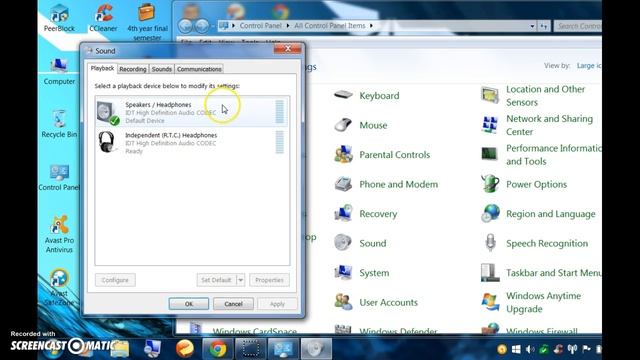
Task: Select the Avast Pro Antivirus desktop icon
Action: (x=59, y=233)
